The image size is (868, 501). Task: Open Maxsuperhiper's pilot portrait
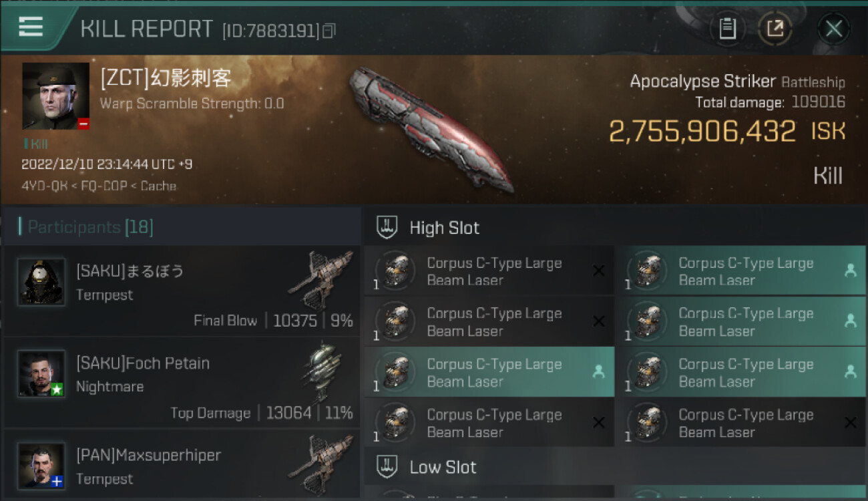point(41,466)
